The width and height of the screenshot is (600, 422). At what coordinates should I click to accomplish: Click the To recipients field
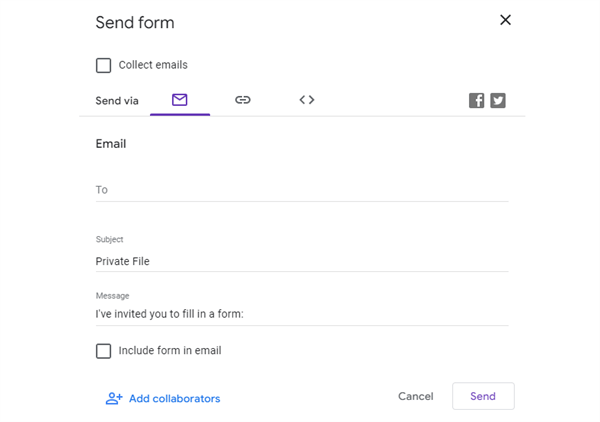(x=301, y=190)
